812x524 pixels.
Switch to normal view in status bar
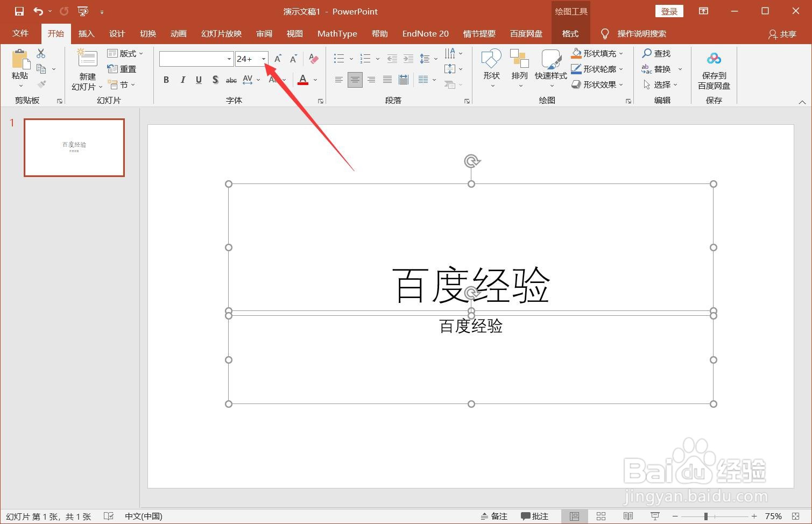click(x=574, y=516)
